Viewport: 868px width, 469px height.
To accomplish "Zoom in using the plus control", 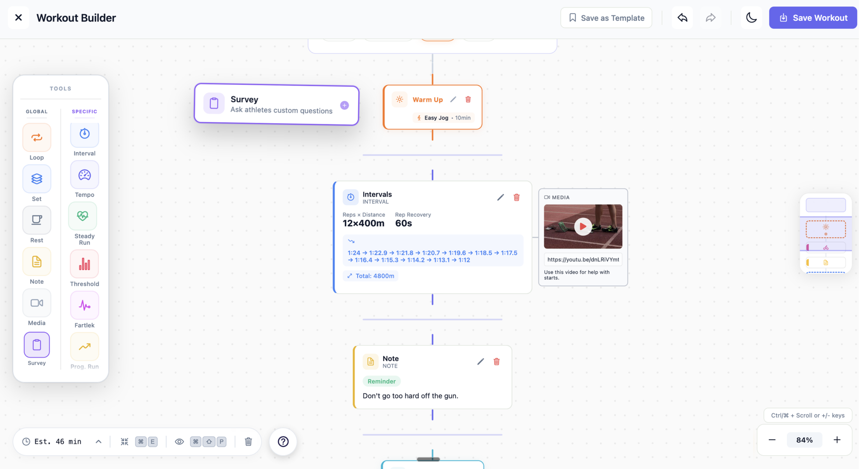I will click(x=837, y=440).
